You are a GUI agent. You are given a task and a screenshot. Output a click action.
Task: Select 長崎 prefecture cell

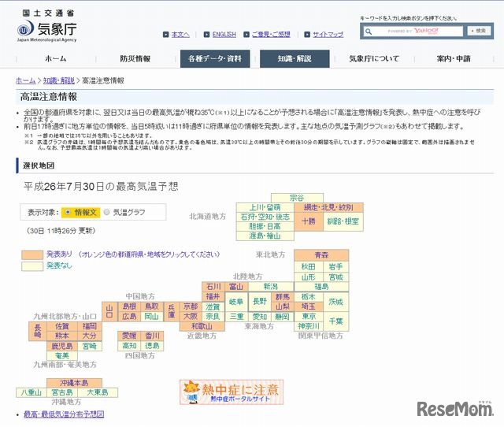pos(37,331)
